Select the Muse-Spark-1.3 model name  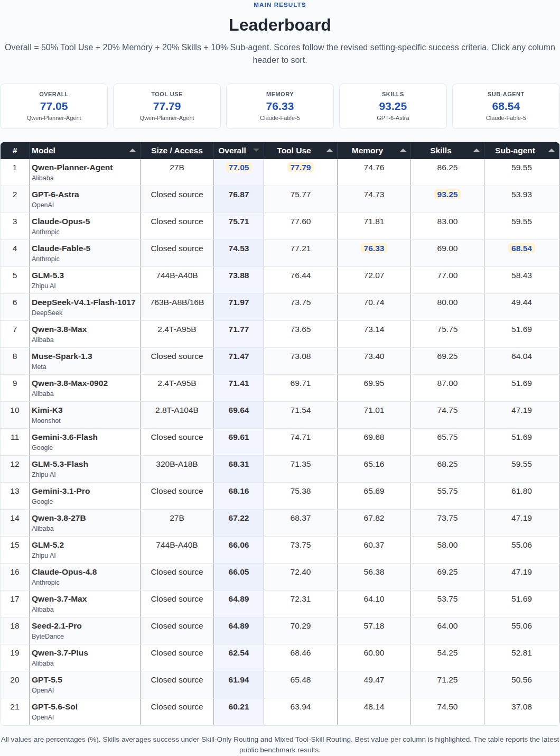(x=62, y=356)
